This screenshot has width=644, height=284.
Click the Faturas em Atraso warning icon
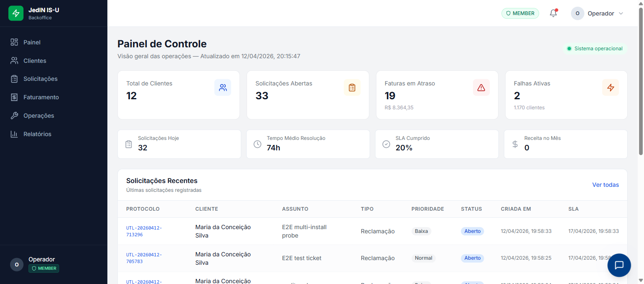pos(481,88)
